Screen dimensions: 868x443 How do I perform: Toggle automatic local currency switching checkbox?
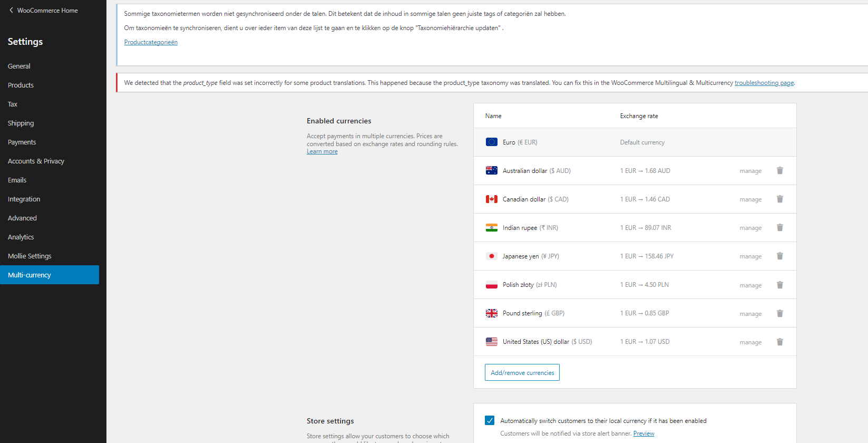tap(490, 420)
